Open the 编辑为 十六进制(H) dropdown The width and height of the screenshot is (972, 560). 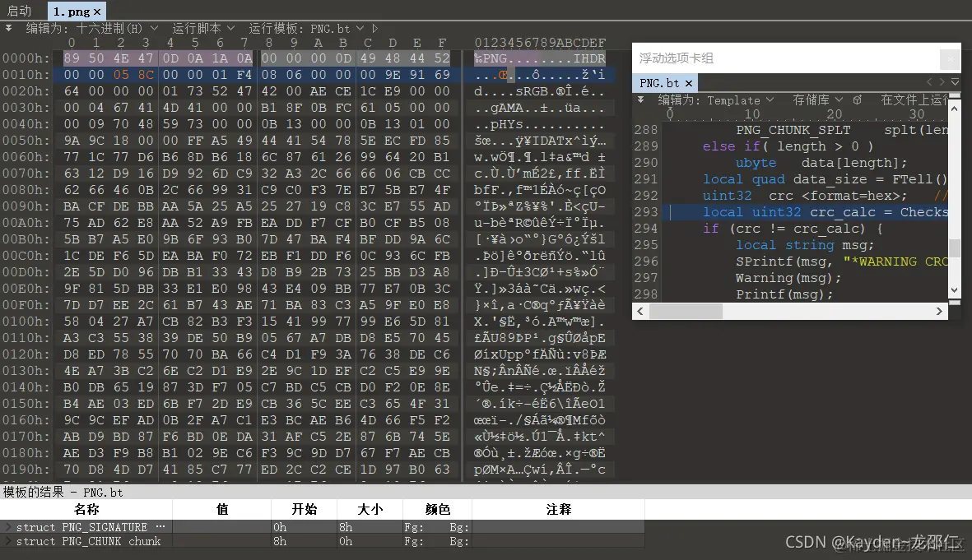(91, 29)
